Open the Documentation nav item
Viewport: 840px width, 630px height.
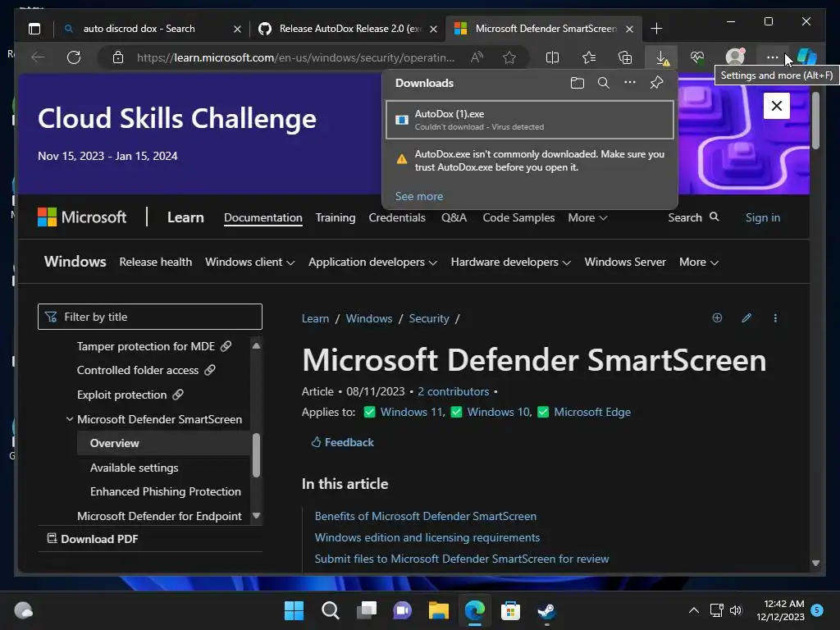coord(263,217)
